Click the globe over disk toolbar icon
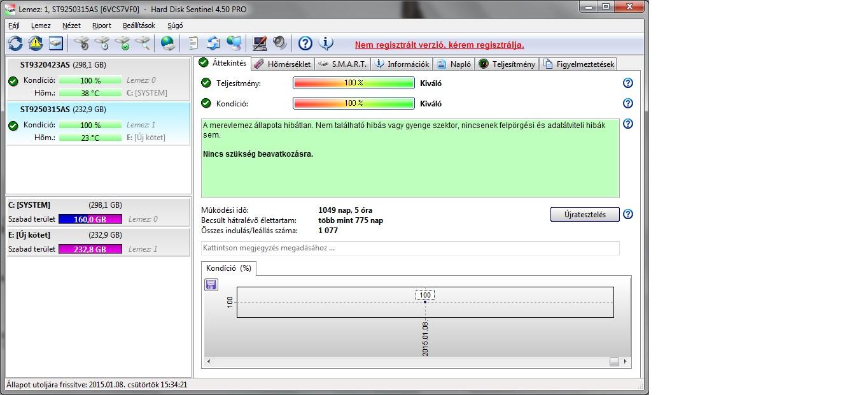Viewport: 868px width, 395px height. click(x=167, y=43)
